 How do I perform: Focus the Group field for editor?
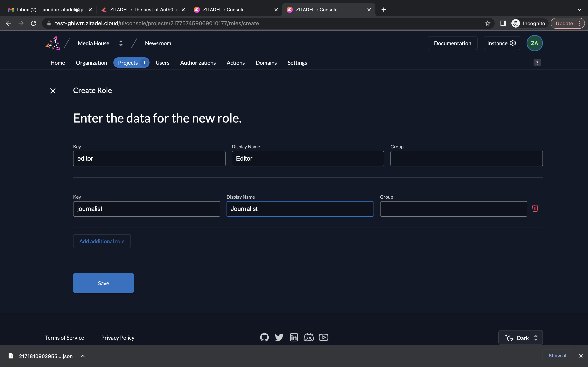point(466,158)
